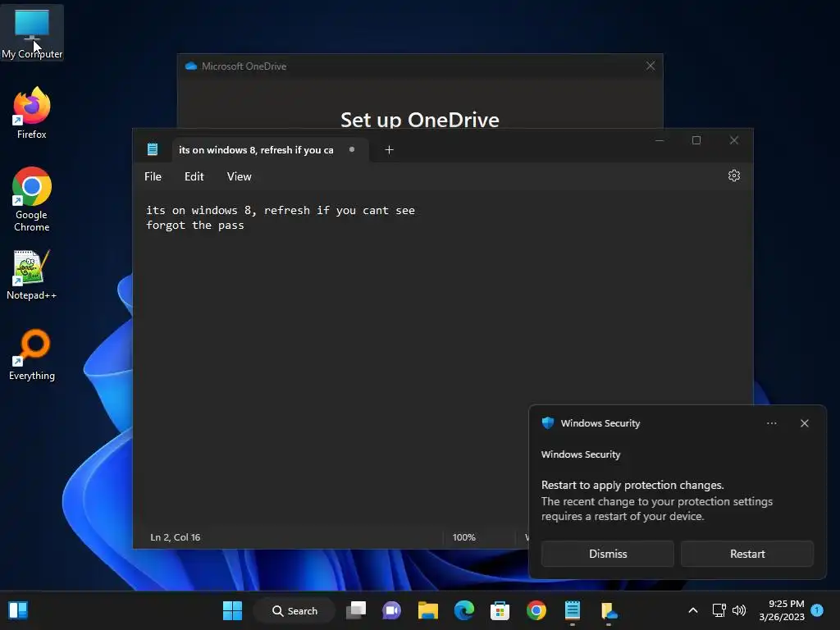Open Chat (Teams) on the taskbar
Viewport: 840px width, 630px height.
pos(391,610)
